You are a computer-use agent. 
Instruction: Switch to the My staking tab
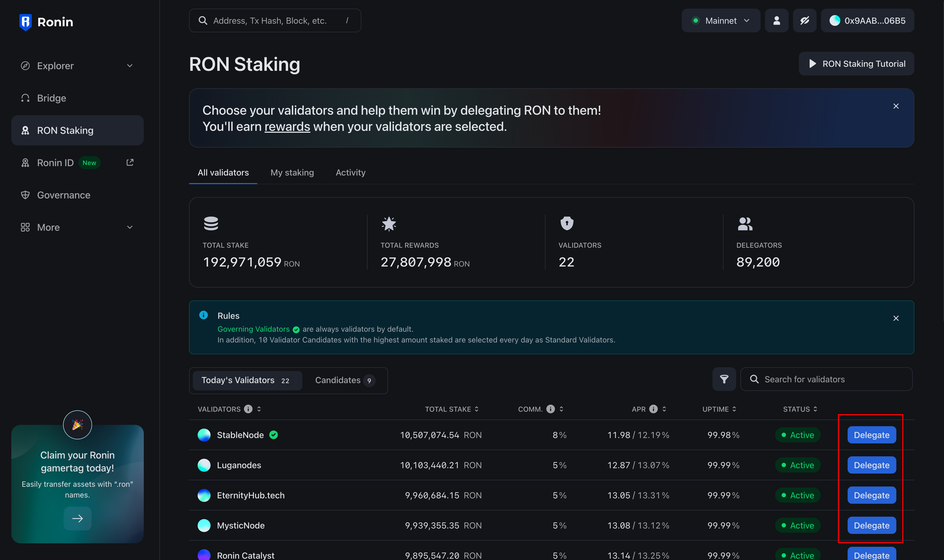click(292, 173)
